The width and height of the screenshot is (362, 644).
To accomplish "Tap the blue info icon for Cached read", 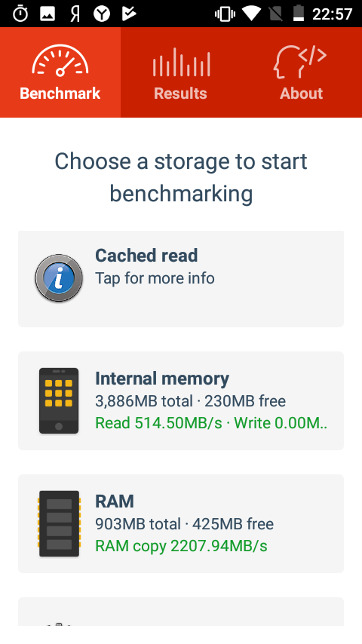I will coord(59,278).
